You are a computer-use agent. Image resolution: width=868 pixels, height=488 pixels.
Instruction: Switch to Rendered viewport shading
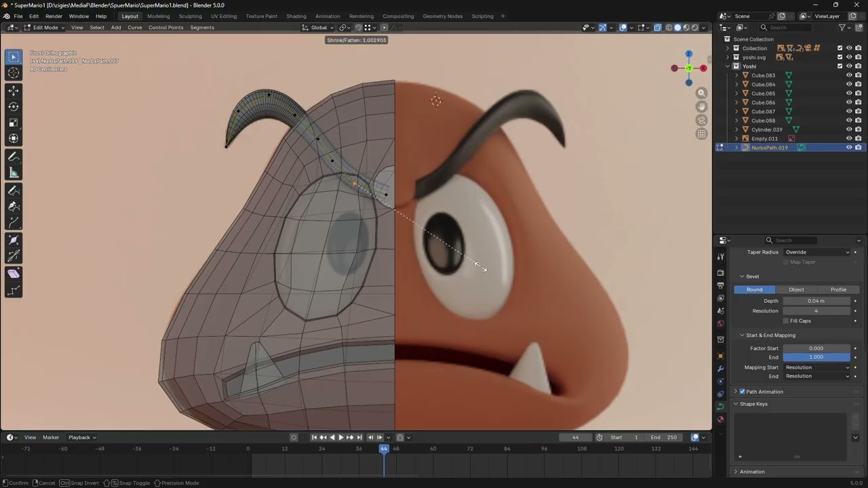click(694, 27)
